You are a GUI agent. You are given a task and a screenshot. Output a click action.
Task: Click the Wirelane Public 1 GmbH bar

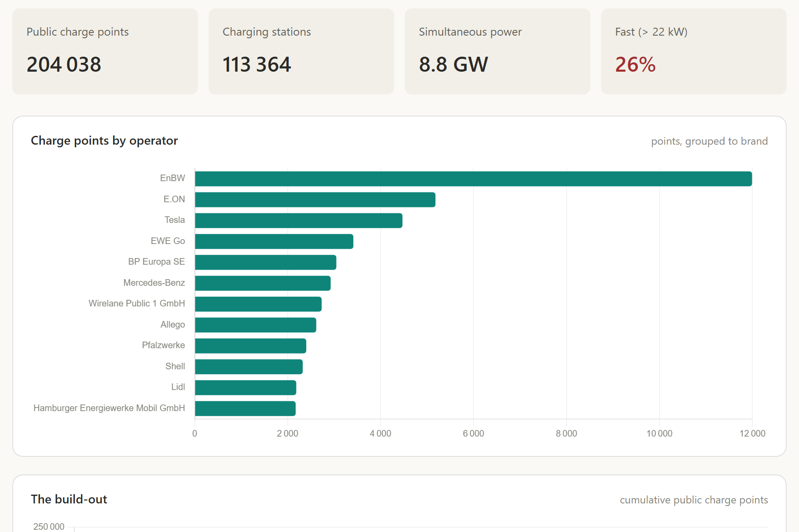click(258, 304)
